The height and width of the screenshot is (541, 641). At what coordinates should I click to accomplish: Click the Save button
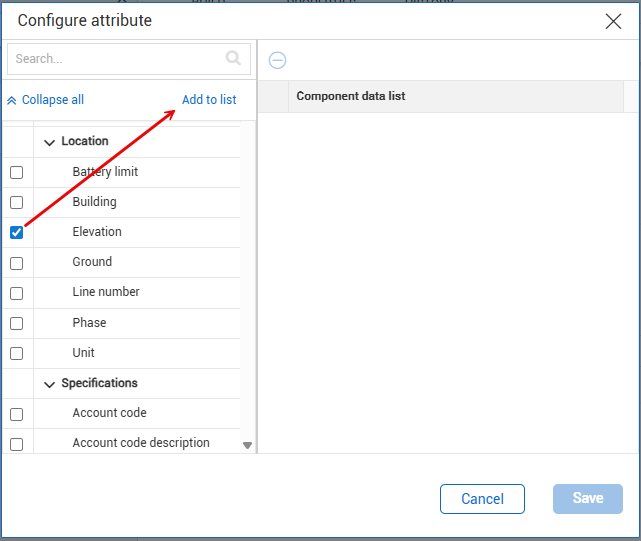coord(588,499)
